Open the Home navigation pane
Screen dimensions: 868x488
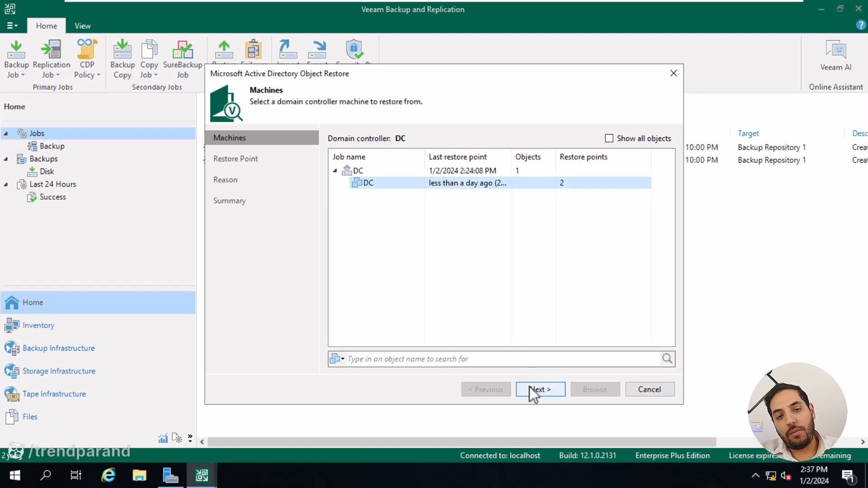[x=98, y=302]
